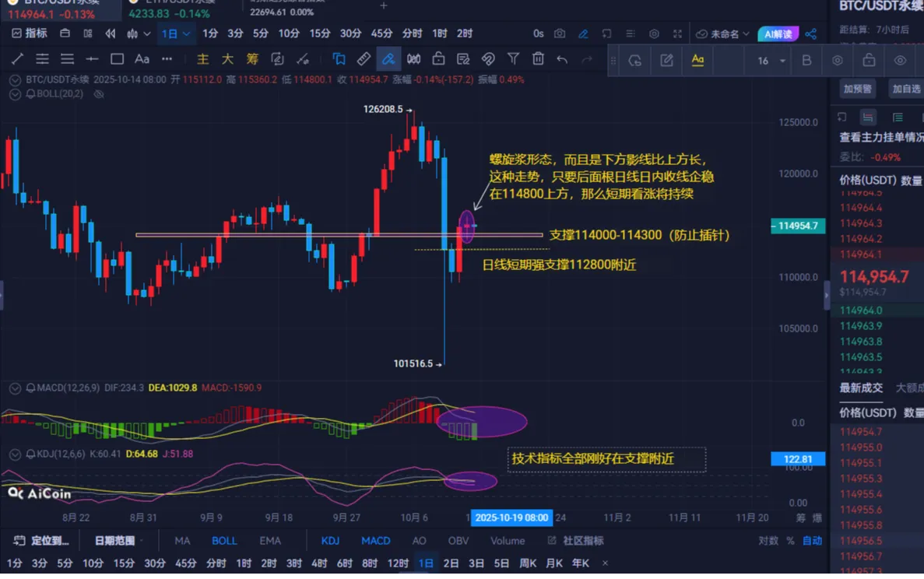Image resolution: width=924 pixels, height=579 pixels.
Task: Select the rectangle shape tool
Action: (x=117, y=59)
